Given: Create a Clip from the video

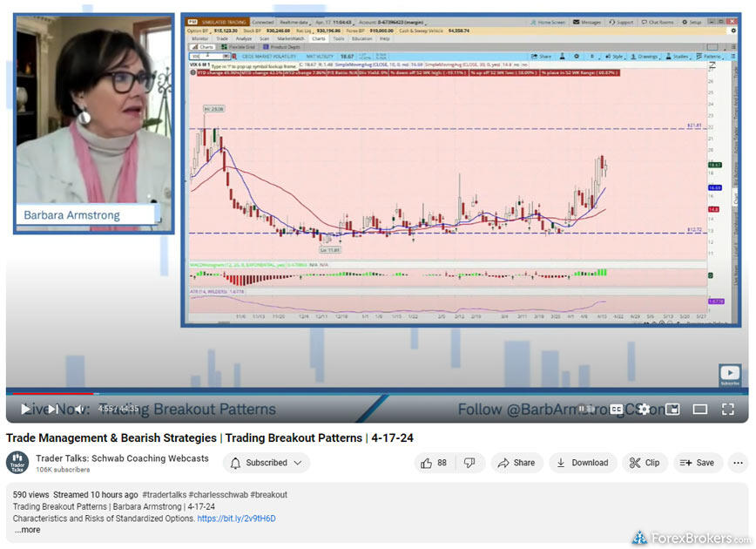Looking at the screenshot, I should tap(645, 463).
